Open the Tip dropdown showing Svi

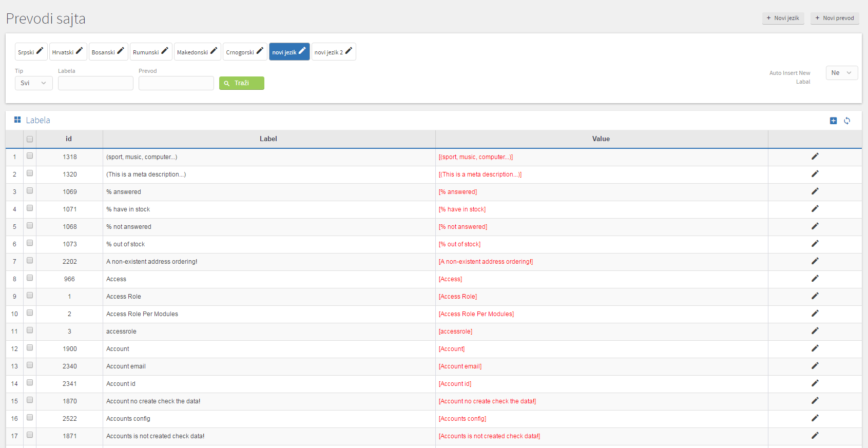[34, 83]
